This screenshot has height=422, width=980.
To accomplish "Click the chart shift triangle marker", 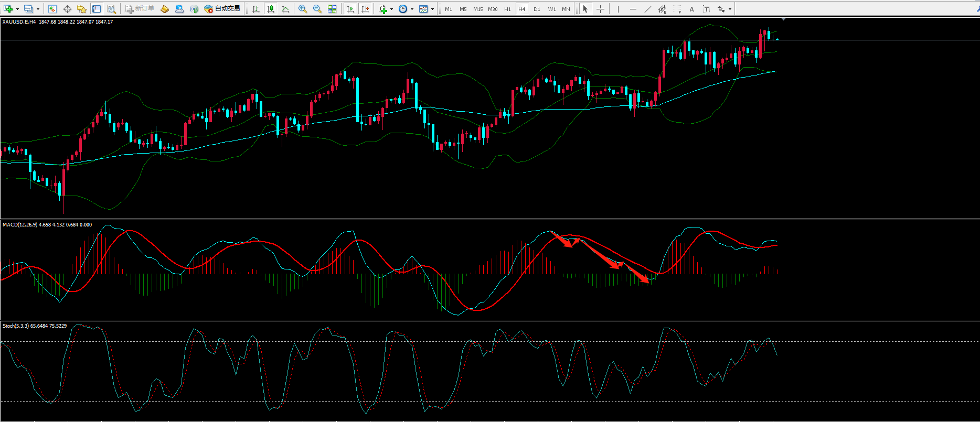I will (x=783, y=19).
